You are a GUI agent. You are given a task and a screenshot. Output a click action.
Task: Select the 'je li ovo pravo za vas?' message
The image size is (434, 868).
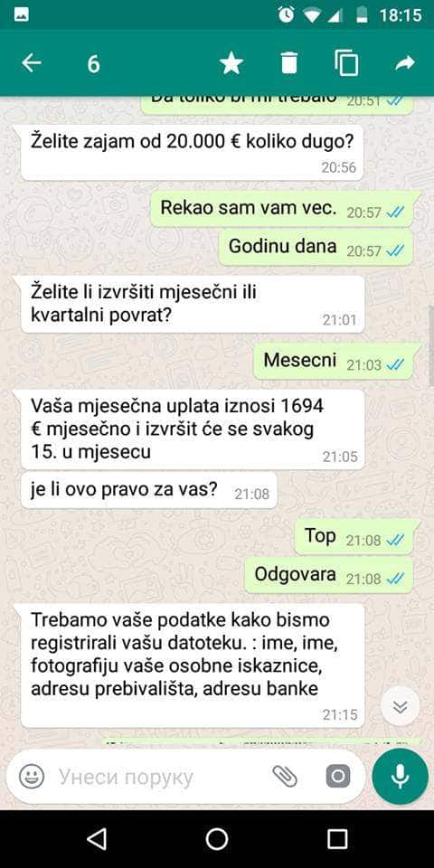[149, 490]
